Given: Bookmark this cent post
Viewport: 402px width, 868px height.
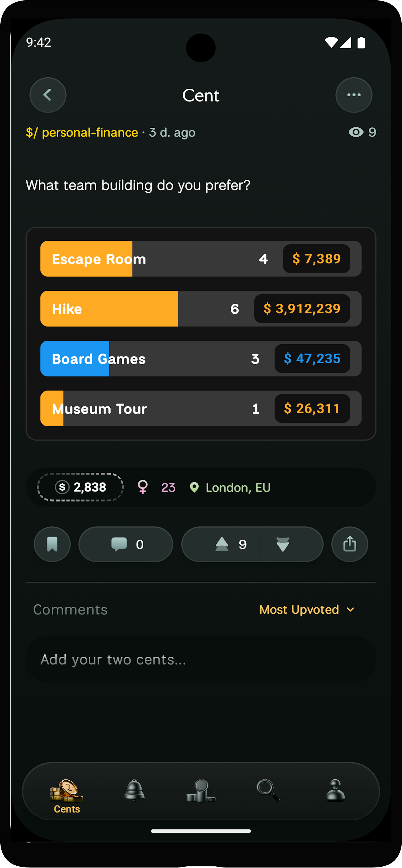Looking at the screenshot, I should 52,544.
